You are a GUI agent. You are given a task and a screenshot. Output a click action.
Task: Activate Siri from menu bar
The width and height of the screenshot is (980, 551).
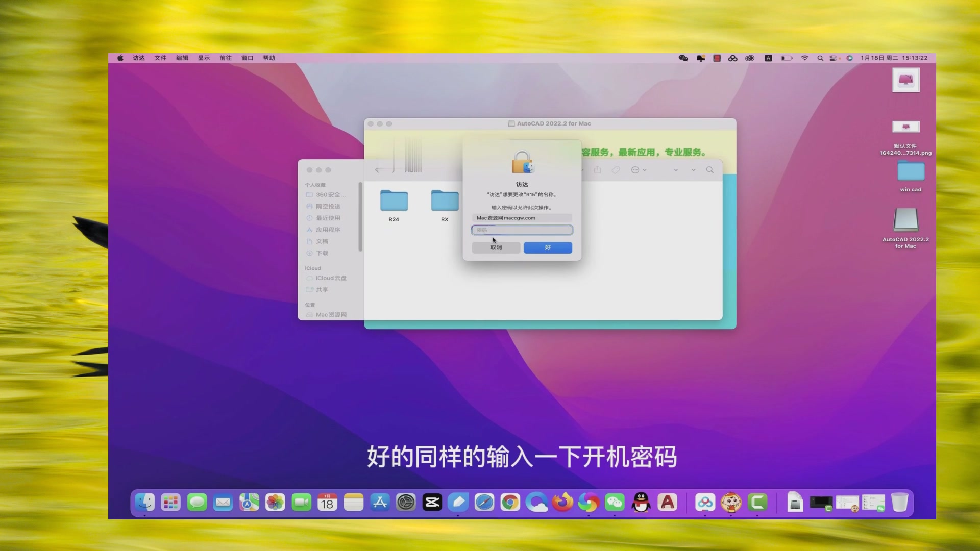click(x=849, y=58)
